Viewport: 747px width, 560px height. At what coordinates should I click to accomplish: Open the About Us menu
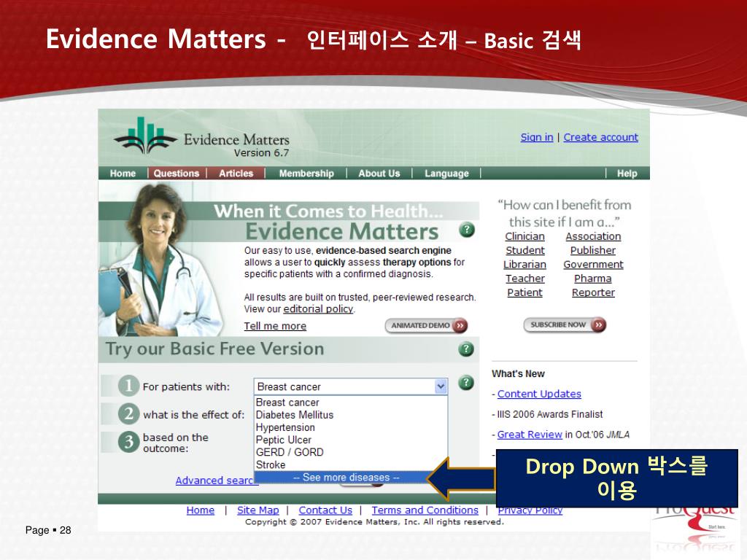(379, 174)
